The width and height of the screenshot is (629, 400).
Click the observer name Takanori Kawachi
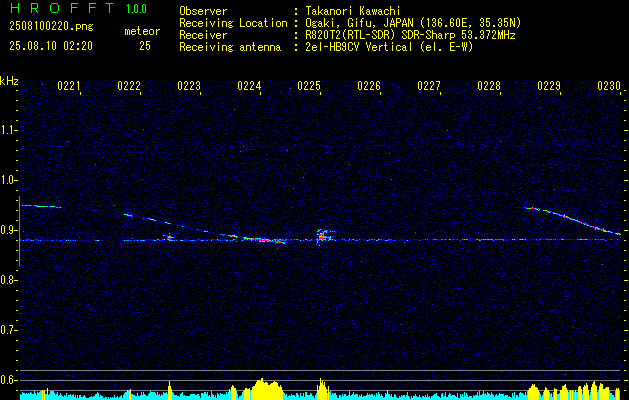pos(353,11)
